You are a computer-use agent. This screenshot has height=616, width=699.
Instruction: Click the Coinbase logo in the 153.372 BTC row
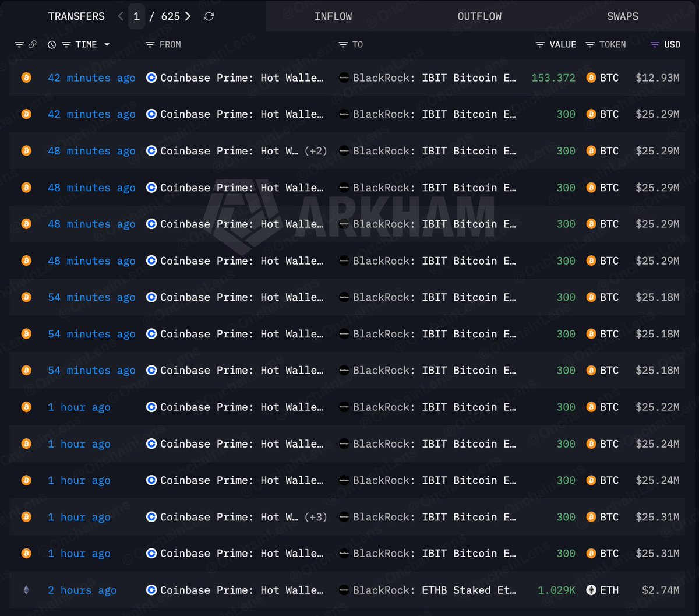pyautogui.click(x=151, y=78)
